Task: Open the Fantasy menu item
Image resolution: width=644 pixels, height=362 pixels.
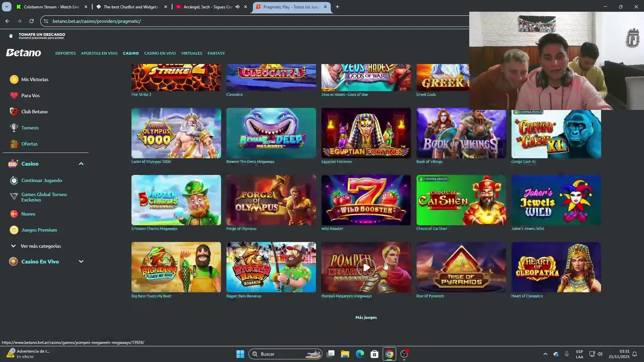Action: coord(216,53)
